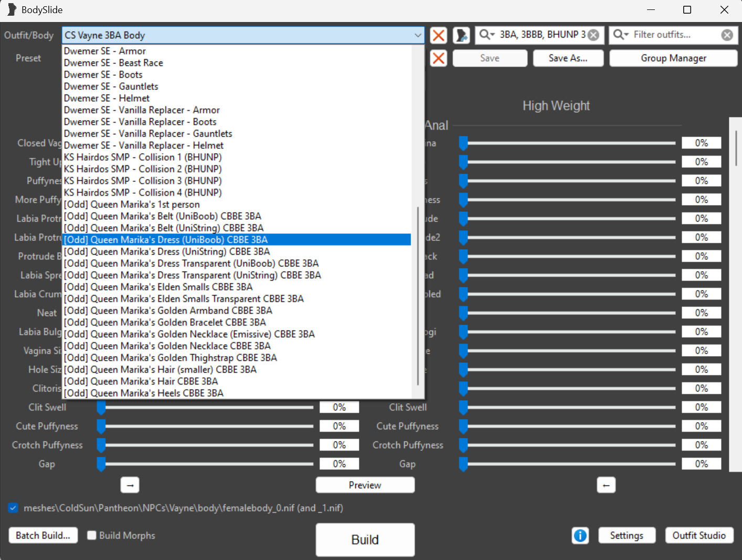This screenshot has height=560, width=742.
Task: Choose Queen Marika's Heels CBBE 3BA
Action: 236,393
